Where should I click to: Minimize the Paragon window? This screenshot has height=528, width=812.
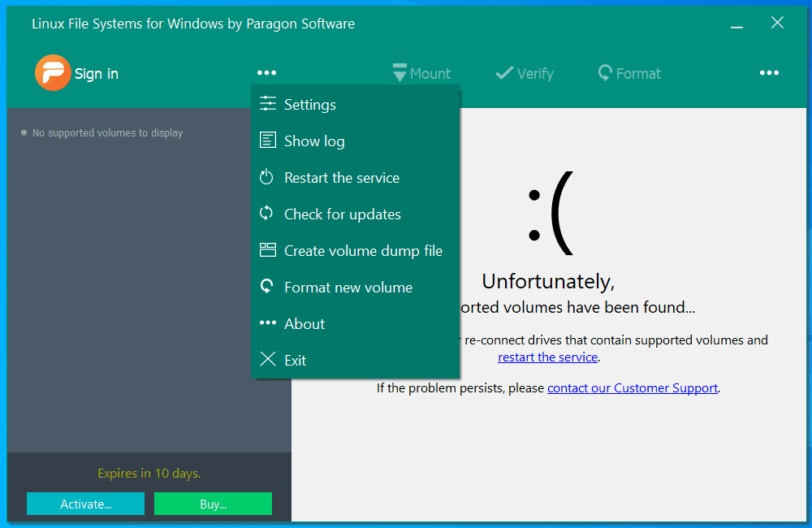pyautogui.click(x=737, y=23)
